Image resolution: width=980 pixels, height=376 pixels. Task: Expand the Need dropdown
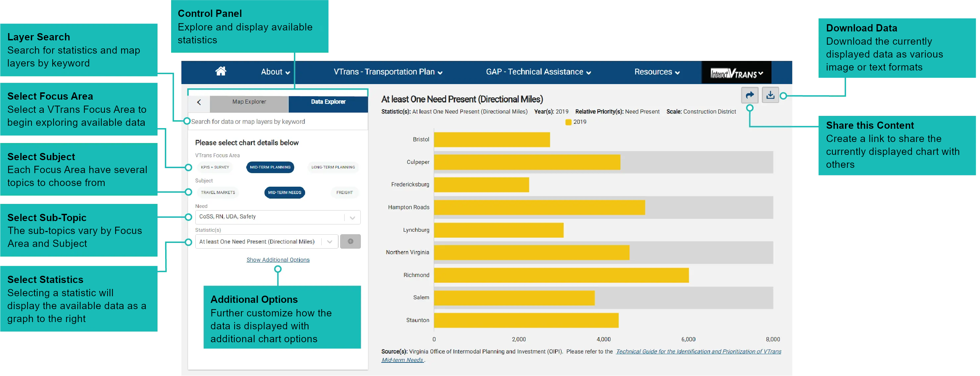352,217
